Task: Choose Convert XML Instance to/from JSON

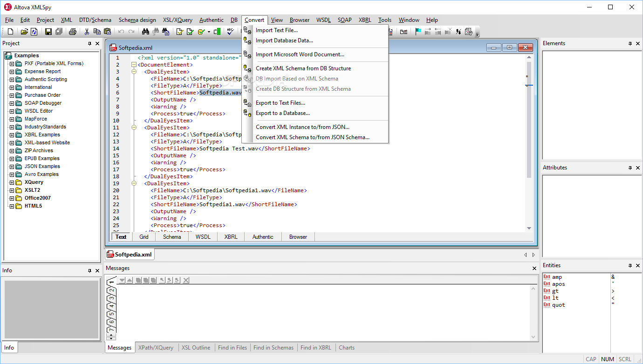Action: pyautogui.click(x=315, y=127)
